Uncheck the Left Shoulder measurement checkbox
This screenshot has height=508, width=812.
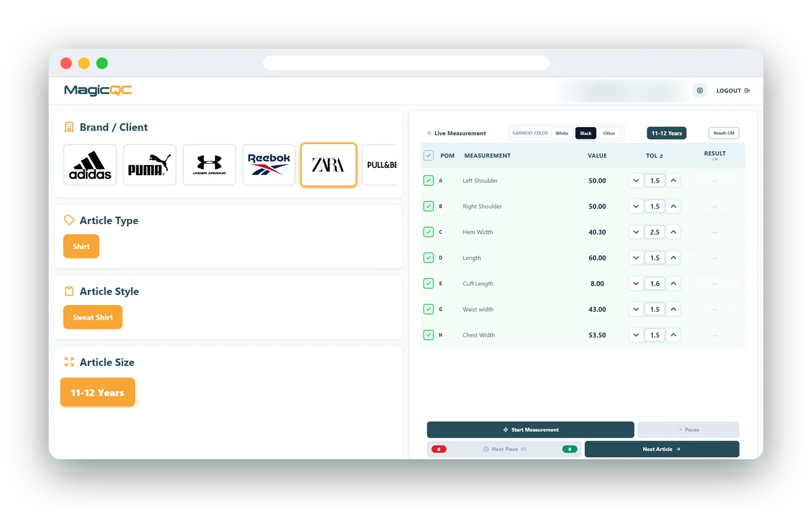click(x=429, y=181)
